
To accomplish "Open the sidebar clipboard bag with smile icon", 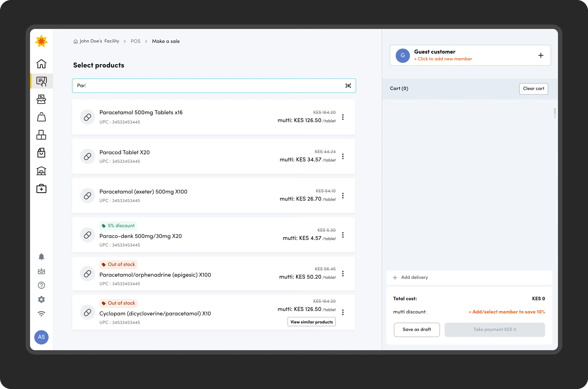I will (41, 153).
